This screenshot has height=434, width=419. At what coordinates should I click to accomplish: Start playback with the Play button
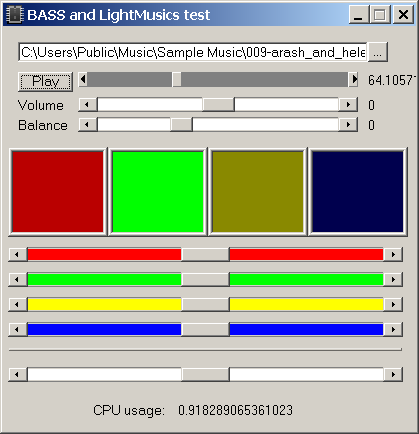pyautogui.click(x=45, y=81)
